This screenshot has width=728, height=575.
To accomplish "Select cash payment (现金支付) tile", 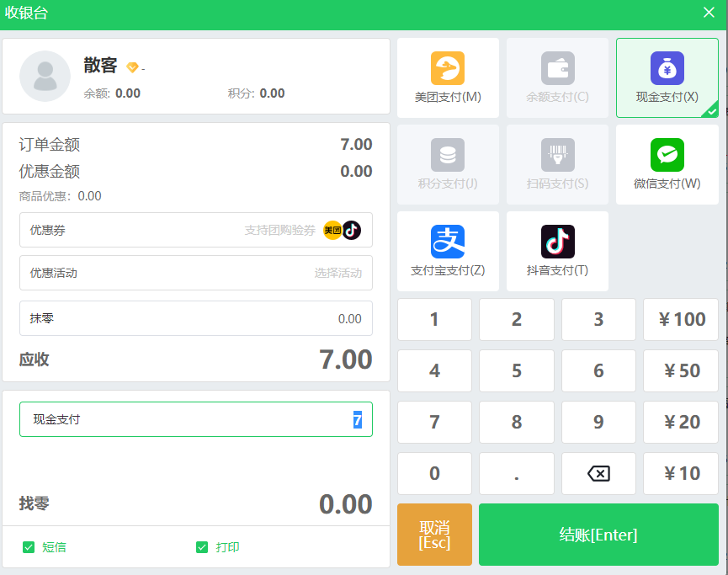I will tap(667, 77).
